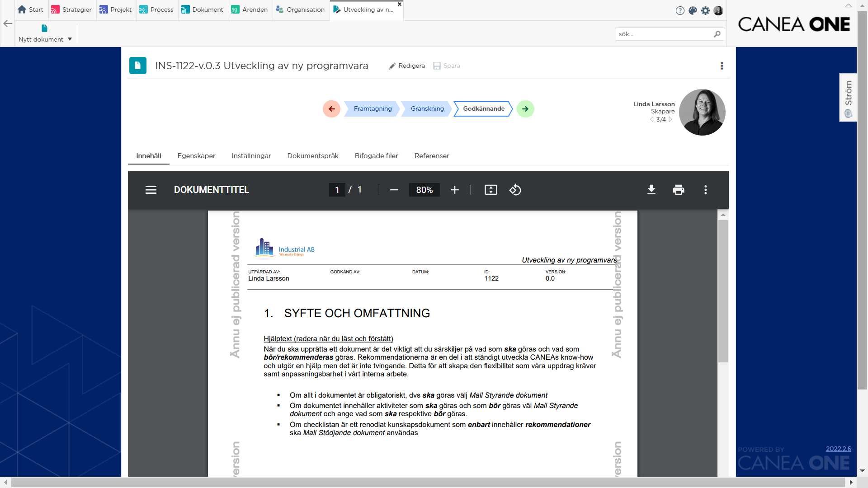Open the Dokument module

tap(202, 9)
